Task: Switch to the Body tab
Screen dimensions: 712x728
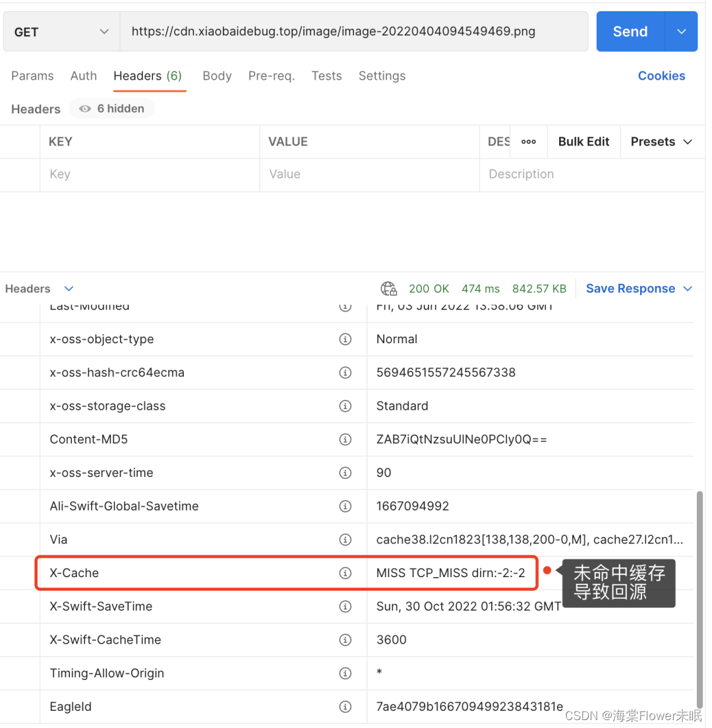Action: (x=217, y=76)
